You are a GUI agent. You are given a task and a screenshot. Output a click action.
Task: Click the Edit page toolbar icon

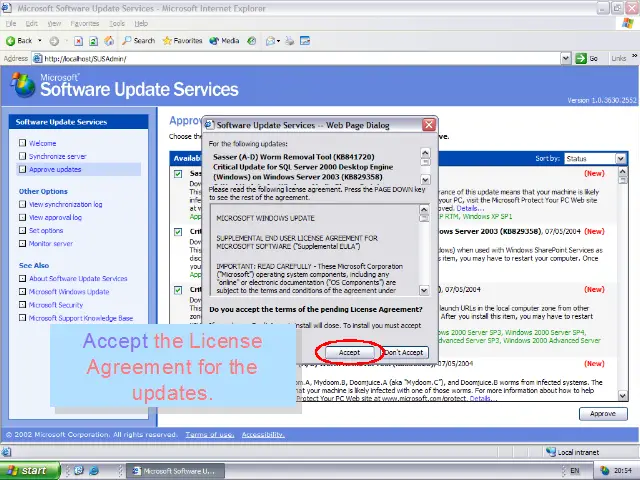click(305, 41)
